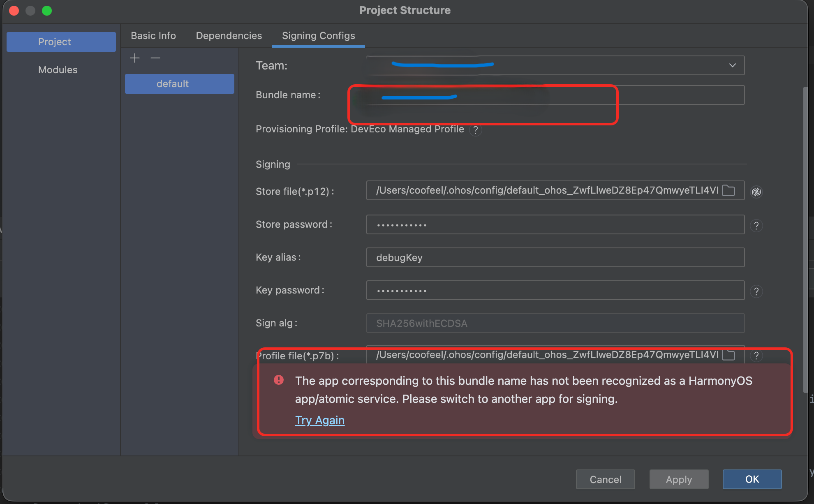
Task: Add a new signing config with plus icon
Action: 135,58
